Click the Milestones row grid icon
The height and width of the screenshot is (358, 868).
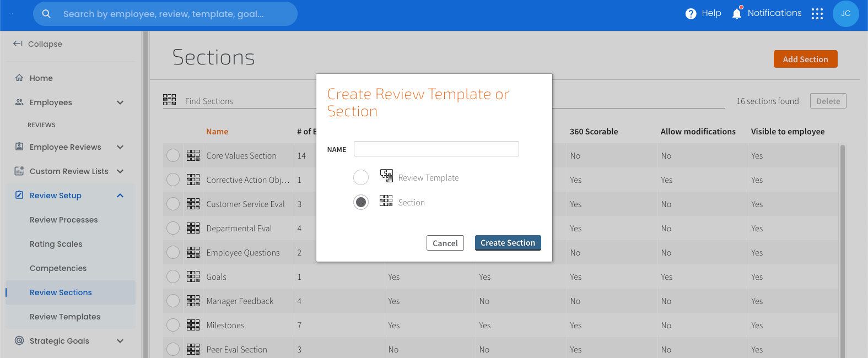(193, 325)
